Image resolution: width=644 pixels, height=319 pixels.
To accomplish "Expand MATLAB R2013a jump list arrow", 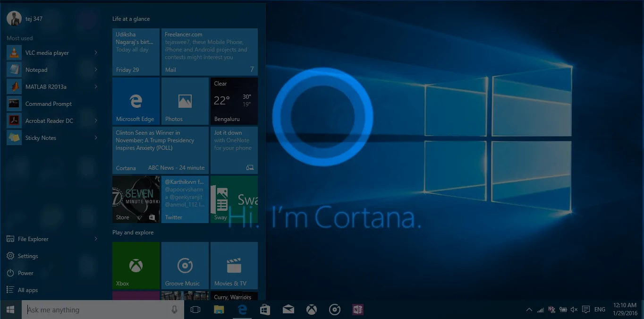I will tap(96, 87).
